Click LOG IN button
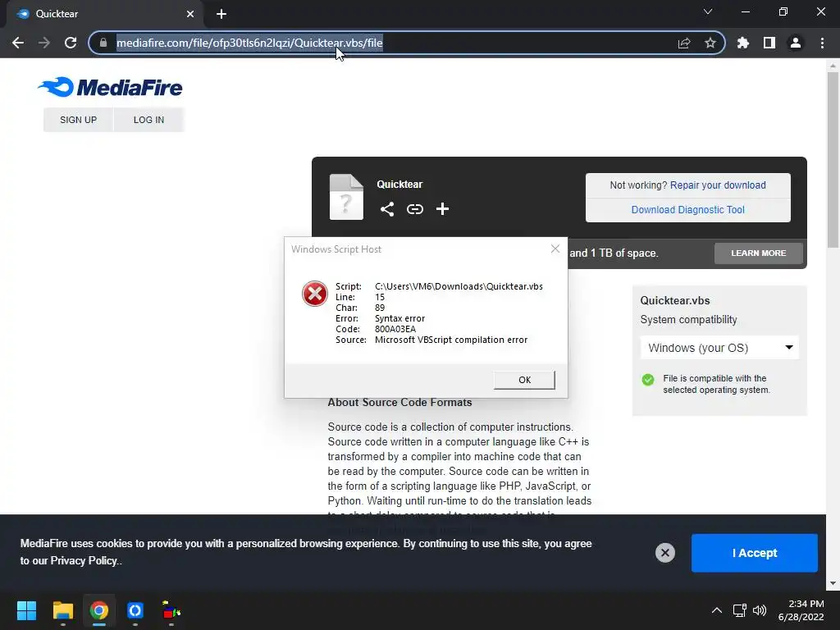Screen dimensions: 840x630 click(x=149, y=120)
